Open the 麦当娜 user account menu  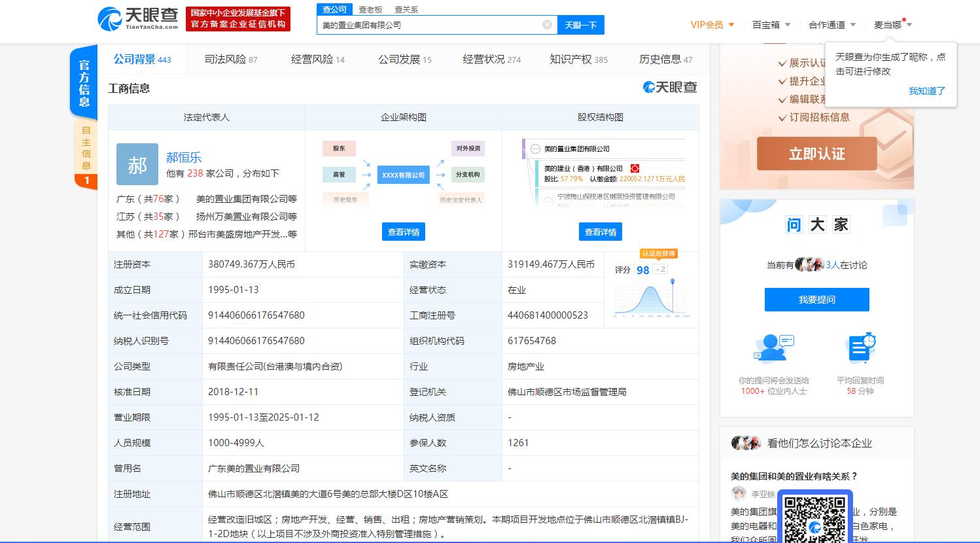[x=892, y=25]
